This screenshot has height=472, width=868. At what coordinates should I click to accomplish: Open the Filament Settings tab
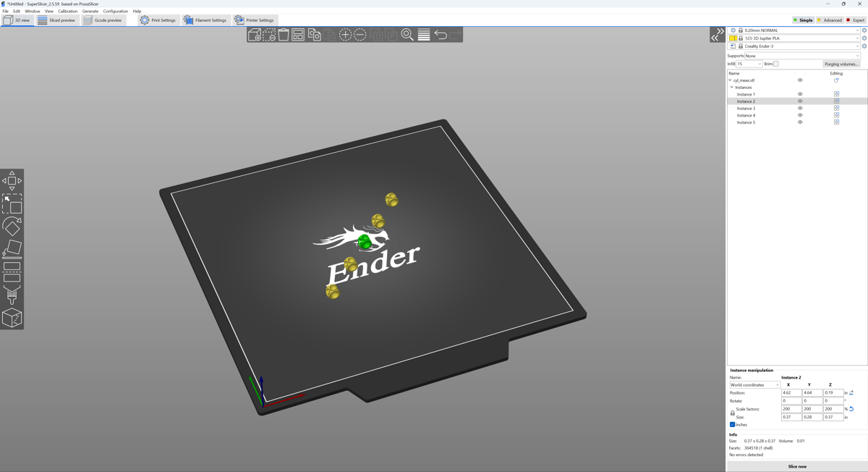(205, 20)
